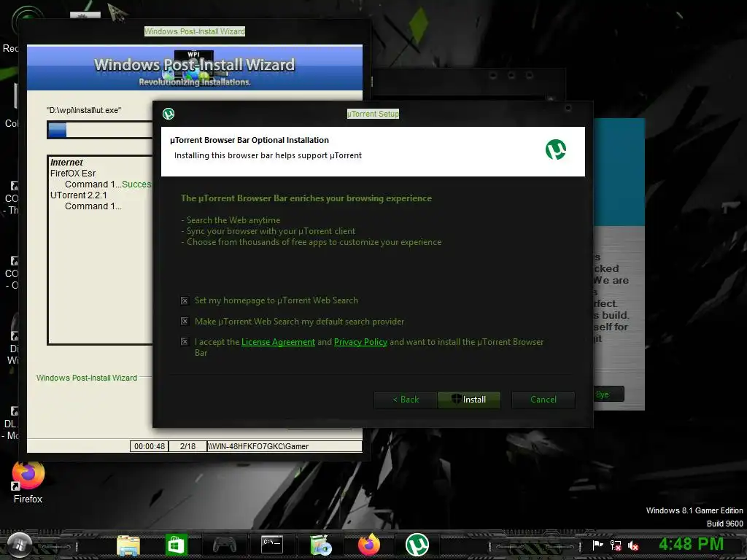The image size is (747, 560).
Task: Click the µTorrent Setup title text
Action: point(373,114)
